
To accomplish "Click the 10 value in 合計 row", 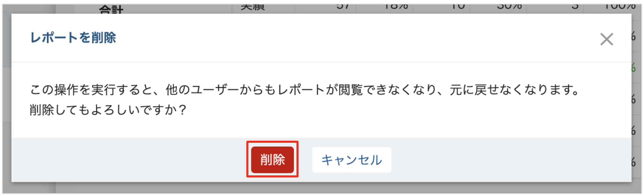I will pos(458,7).
